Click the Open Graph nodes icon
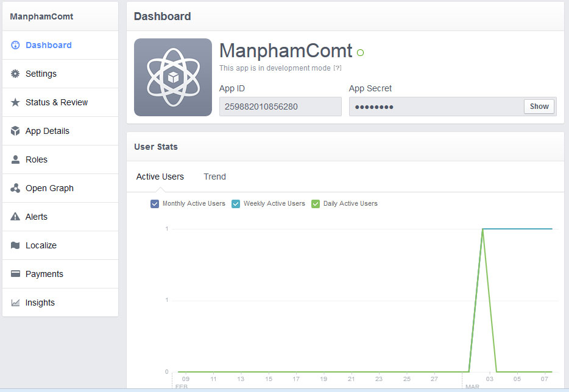 [x=15, y=188]
